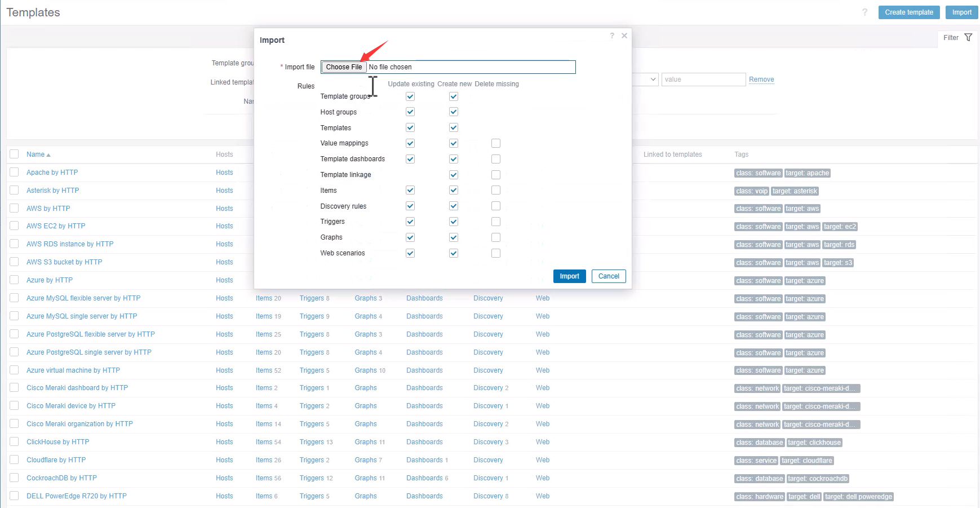The width and height of the screenshot is (980, 508).
Task: Uncheck Update existing for Templates
Action: point(410,128)
